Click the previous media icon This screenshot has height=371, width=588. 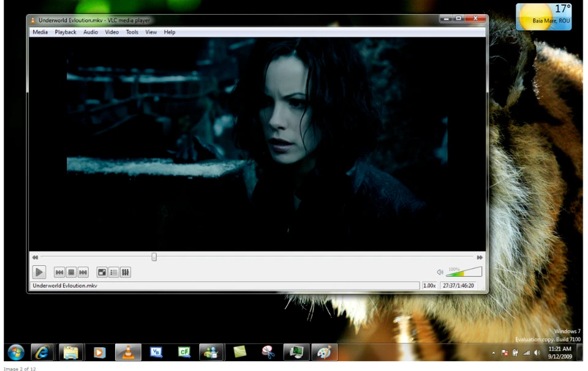59,272
